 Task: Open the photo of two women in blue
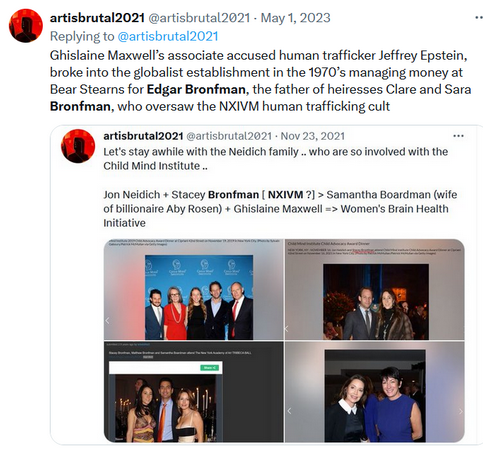[375, 392]
